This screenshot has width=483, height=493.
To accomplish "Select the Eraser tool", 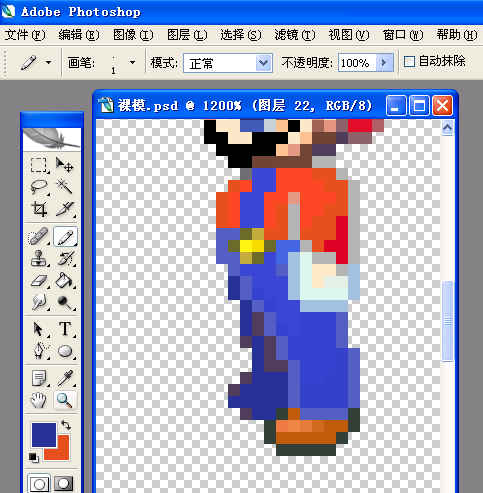I will (39, 281).
